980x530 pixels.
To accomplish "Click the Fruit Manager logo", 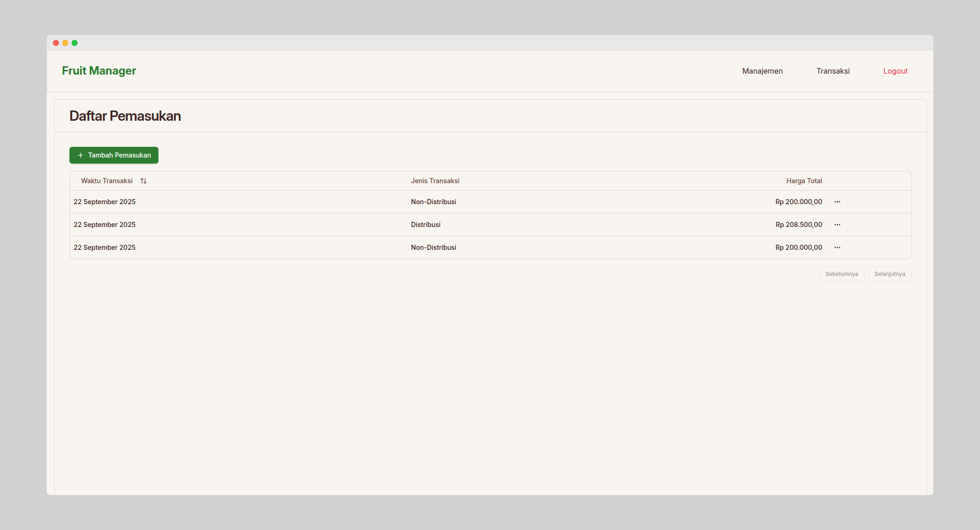I will (x=99, y=70).
